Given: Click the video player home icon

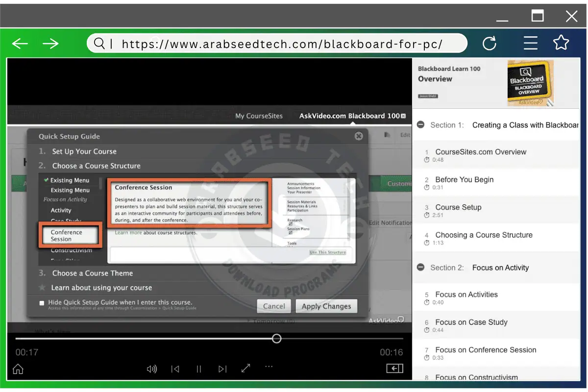Looking at the screenshot, I should click(18, 369).
